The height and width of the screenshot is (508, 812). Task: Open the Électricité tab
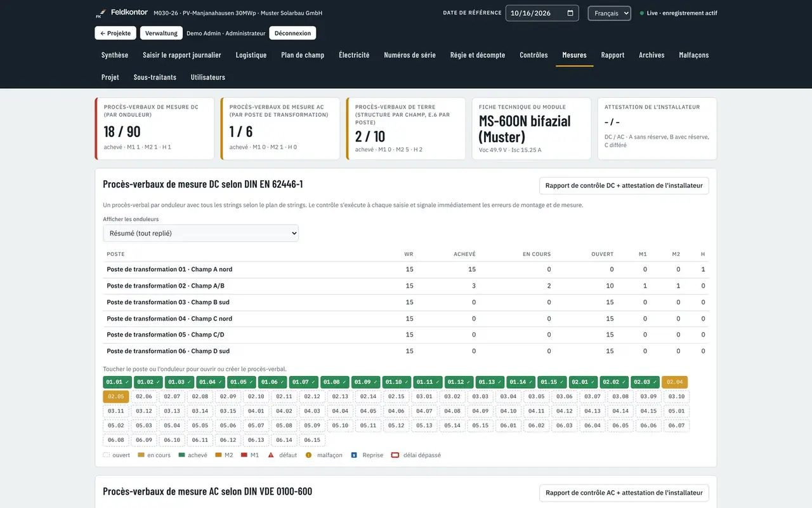point(354,55)
